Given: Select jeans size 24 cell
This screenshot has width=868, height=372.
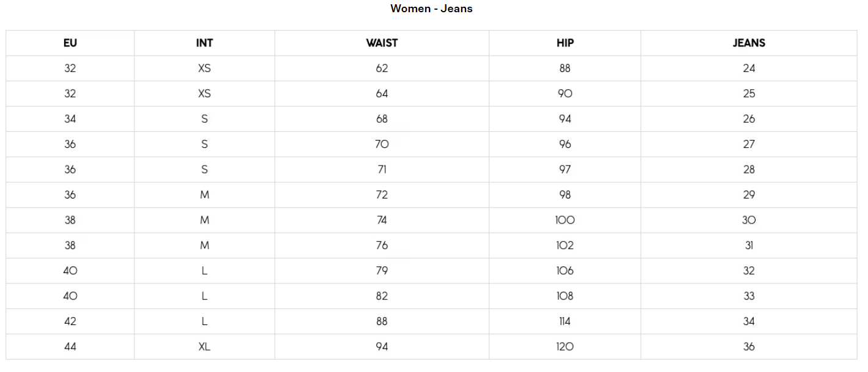Looking at the screenshot, I should pyautogui.click(x=749, y=68).
